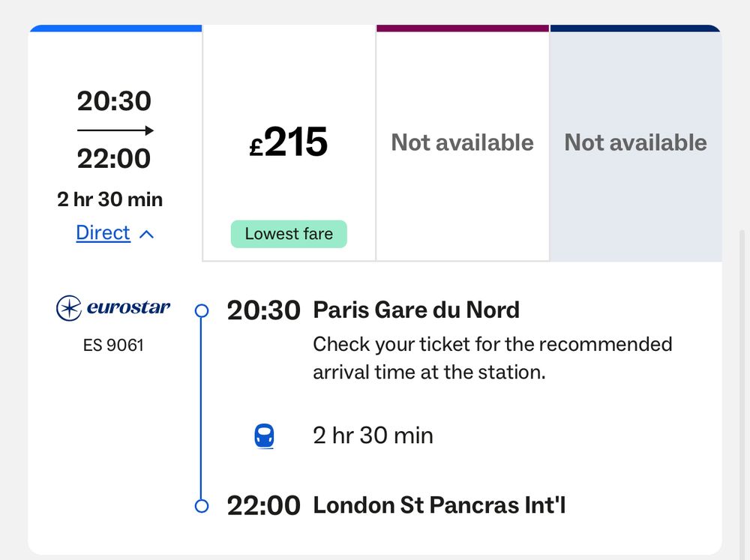This screenshot has width=750, height=560.
Task: Select the London St Pancras Int'l station name
Action: pyautogui.click(x=439, y=505)
